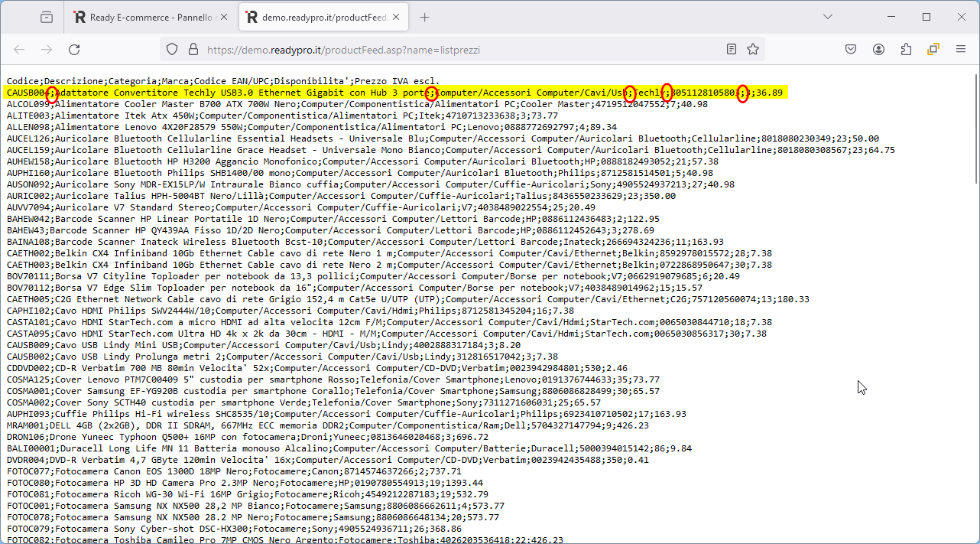This screenshot has height=544, width=980.
Task: Click the BAINA108 Inateck barcode scanner line
Action: [x=365, y=242]
